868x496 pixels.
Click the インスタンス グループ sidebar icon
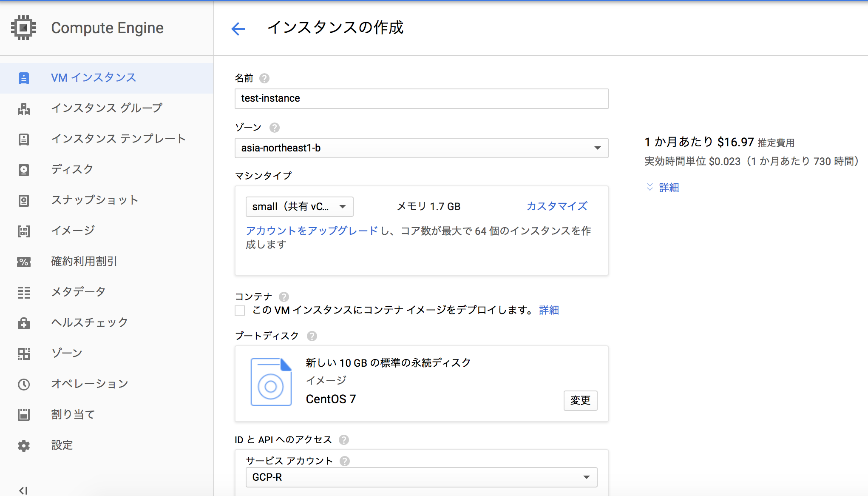click(24, 109)
